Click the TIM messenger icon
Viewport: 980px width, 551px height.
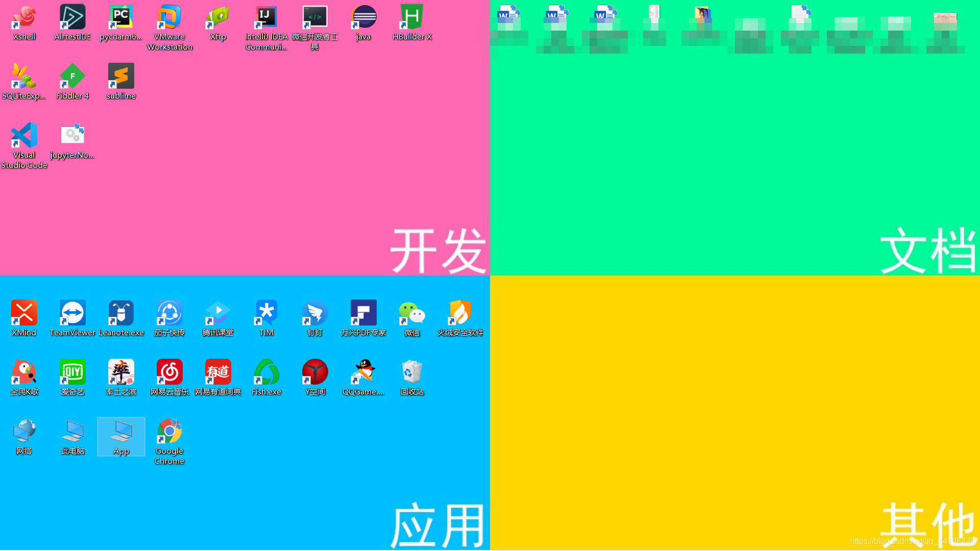(x=266, y=313)
